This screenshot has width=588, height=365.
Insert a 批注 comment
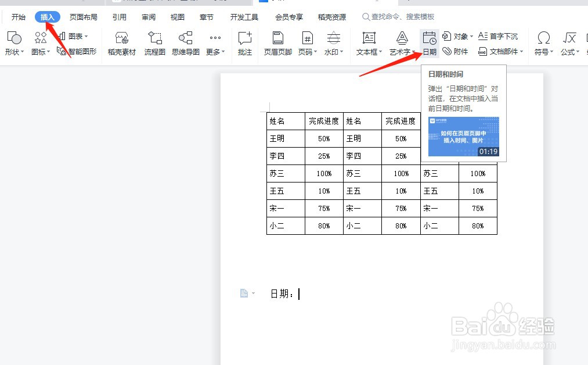click(244, 44)
